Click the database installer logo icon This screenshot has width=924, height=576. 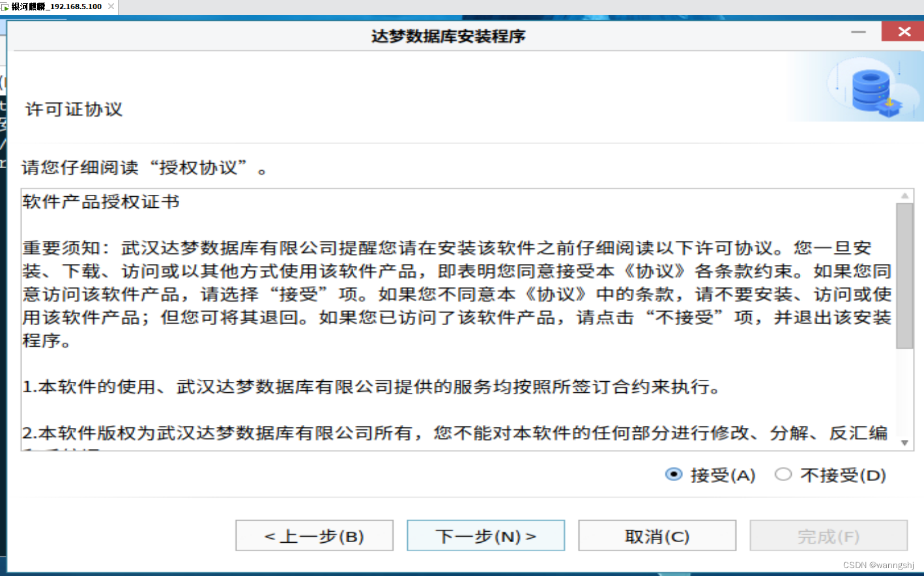pyautogui.click(x=874, y=89)
